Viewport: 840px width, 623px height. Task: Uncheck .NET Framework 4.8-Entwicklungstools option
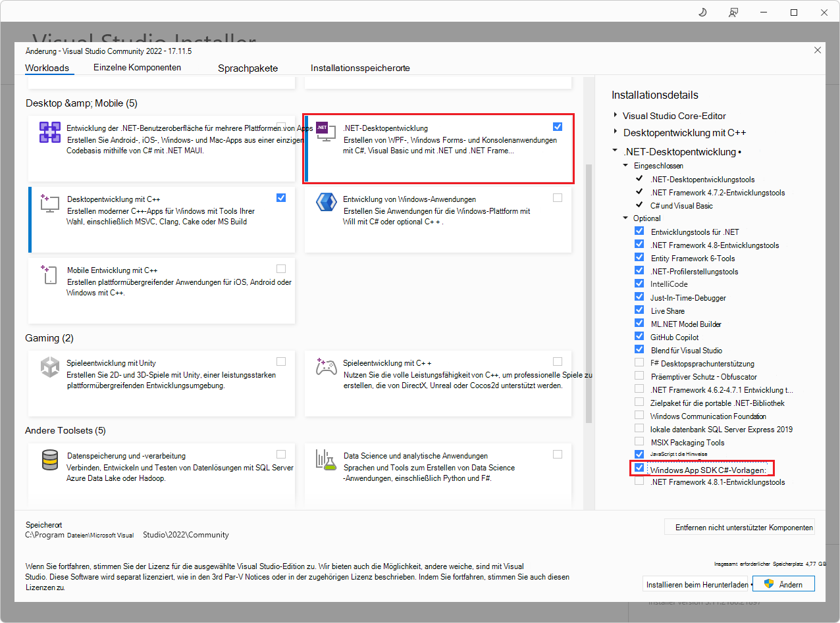pos(639,244)
